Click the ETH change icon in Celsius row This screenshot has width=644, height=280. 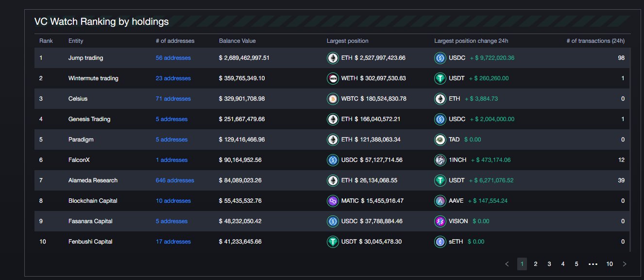440,99
